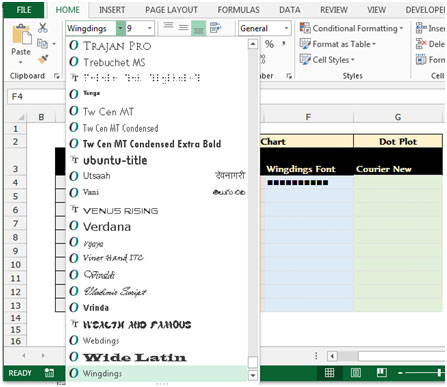The width and height of the screenshot is (447, 387).
Task: Toggle the Bottom Align button
Action: click(x=198, y=28)
